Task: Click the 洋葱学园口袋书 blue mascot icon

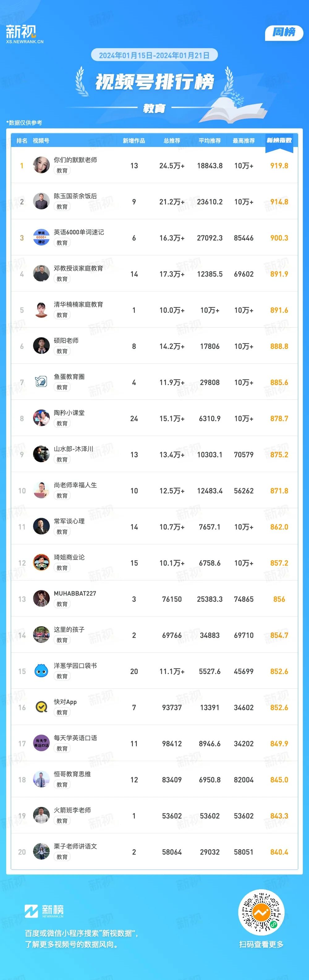Action: [x=41, y=671]
